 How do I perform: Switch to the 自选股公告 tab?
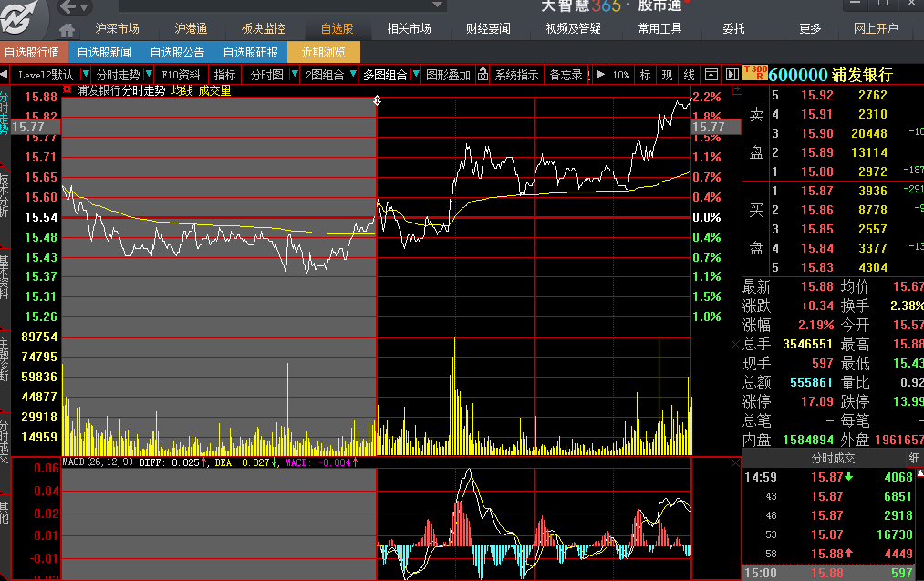click(x=177, y=52)
